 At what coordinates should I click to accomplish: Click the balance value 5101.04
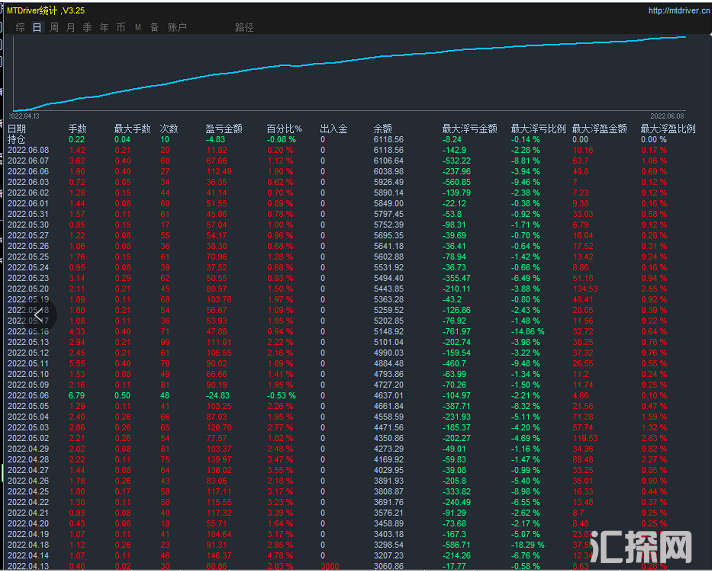point(388,342)
